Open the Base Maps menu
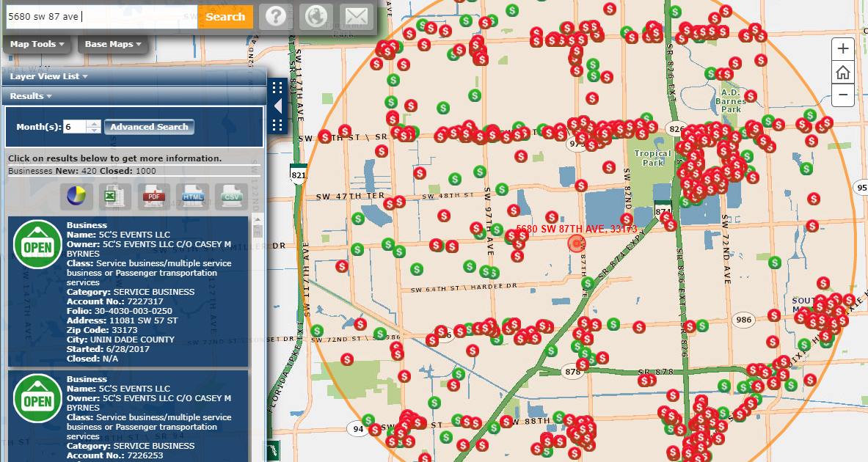Screen dimensions: 868x462 pos(113,44)
